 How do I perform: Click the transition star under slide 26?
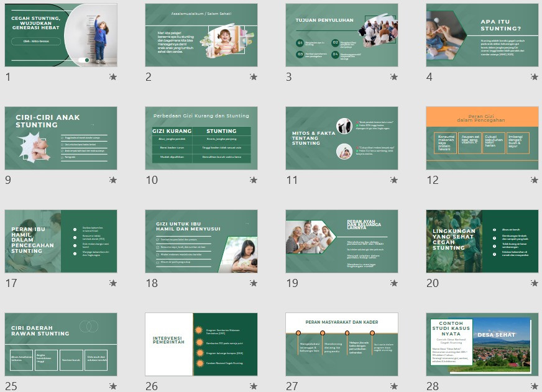click(254, 386)
